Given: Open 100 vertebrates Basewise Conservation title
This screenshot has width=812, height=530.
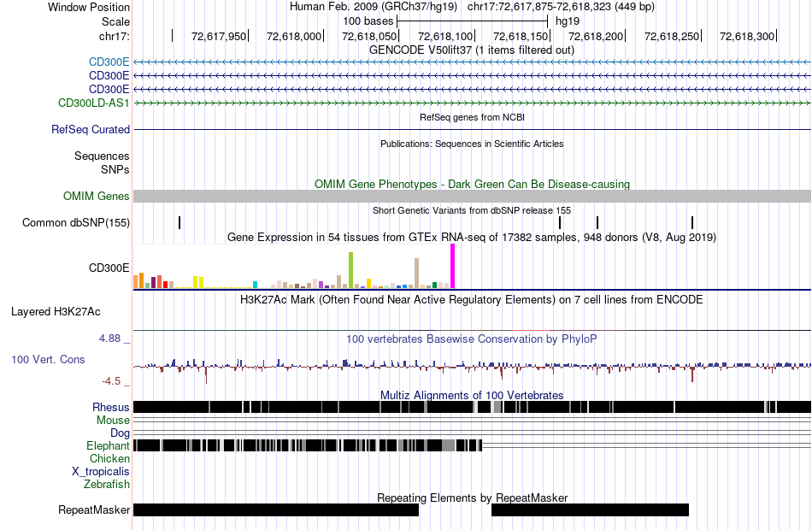Looking at the screenshot, I should click(472, 339).
